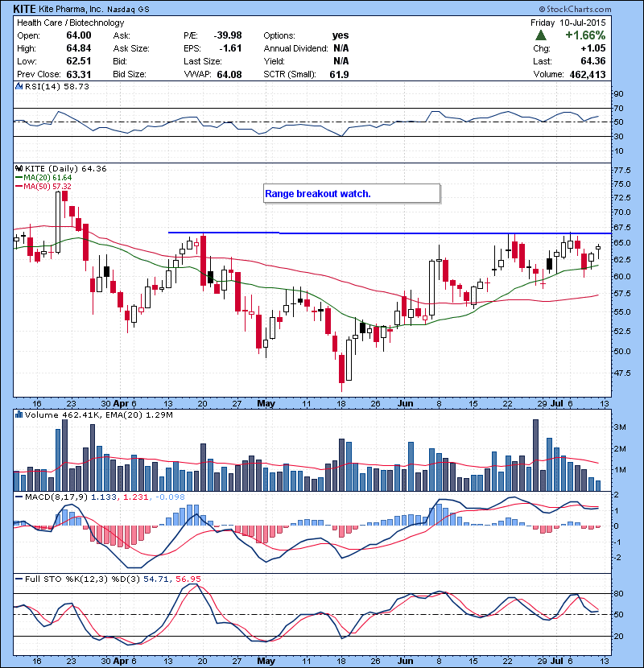
Task: Click the 'Jun' label on price chart axis
Action: click(405, 403)
